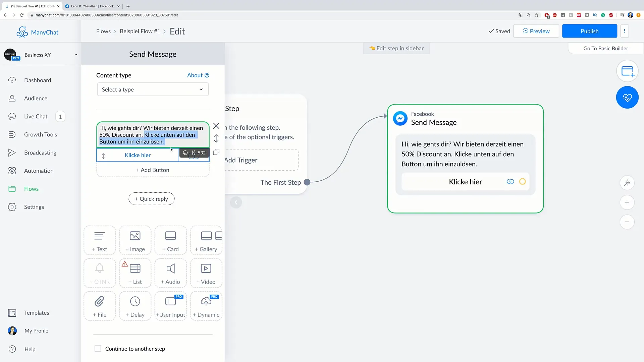Screen dimensions: 644x362
Task: Remove the text block with X icon
Action: click(x=216, y=126)
